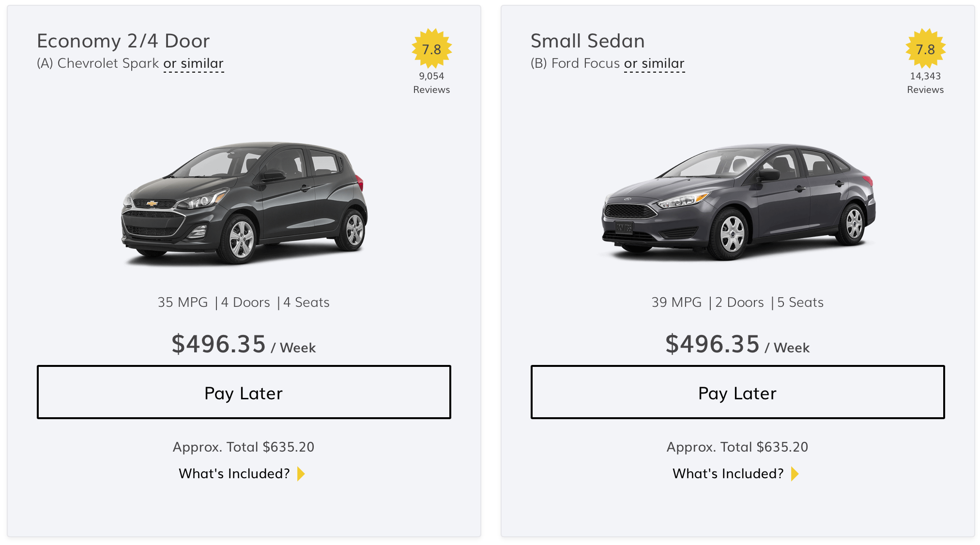Image resolution: width=980 pixels, height=545 pixels.
Task: Click the 35 MPG spec on Economy card
Action: click(182, 302)
